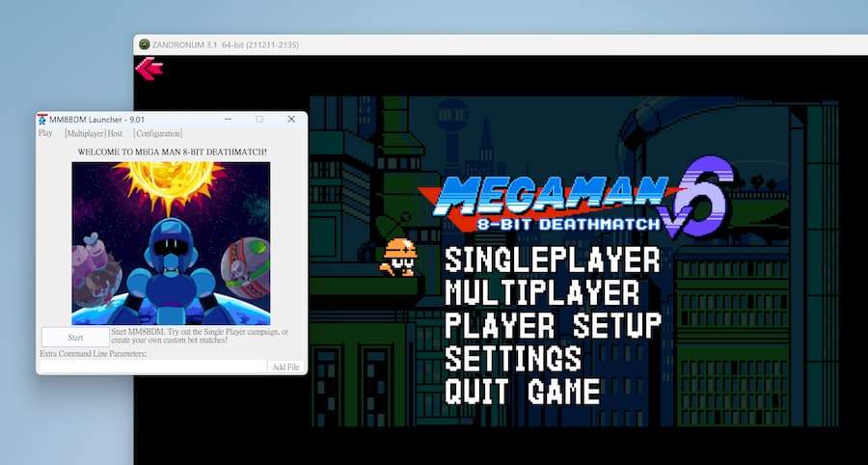Choose PLAYER SETUP in game menu

click(x=553, y=325)
